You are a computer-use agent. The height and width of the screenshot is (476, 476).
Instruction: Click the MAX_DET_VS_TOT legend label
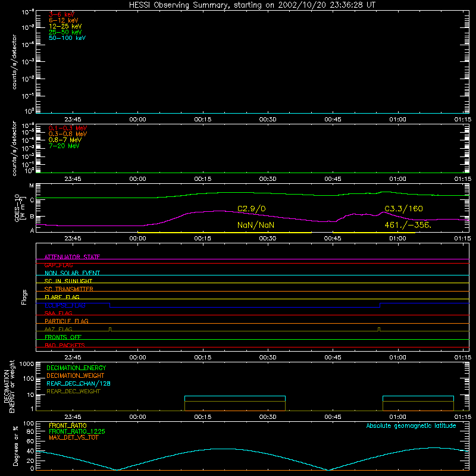click(x=73, y=437)
